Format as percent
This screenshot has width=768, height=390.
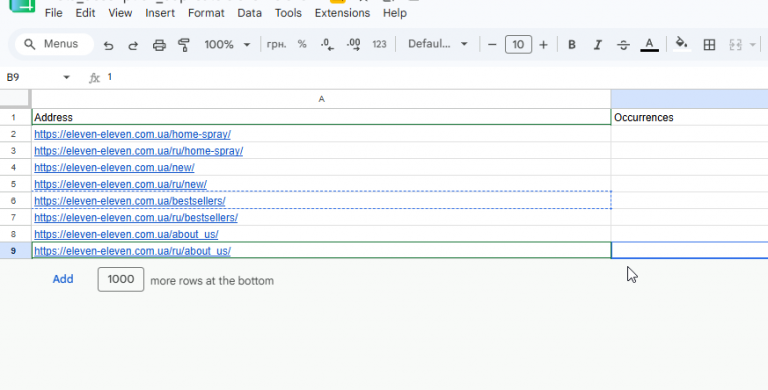[302, 45]
